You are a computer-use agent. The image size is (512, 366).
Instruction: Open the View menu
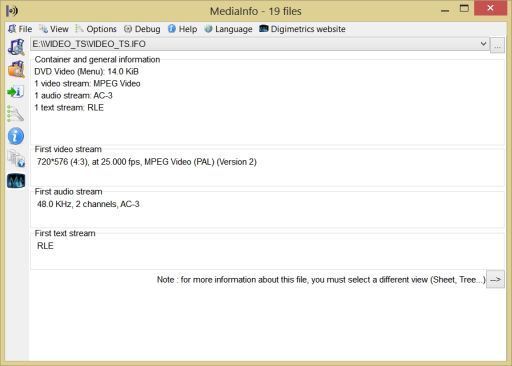[54, 29]
